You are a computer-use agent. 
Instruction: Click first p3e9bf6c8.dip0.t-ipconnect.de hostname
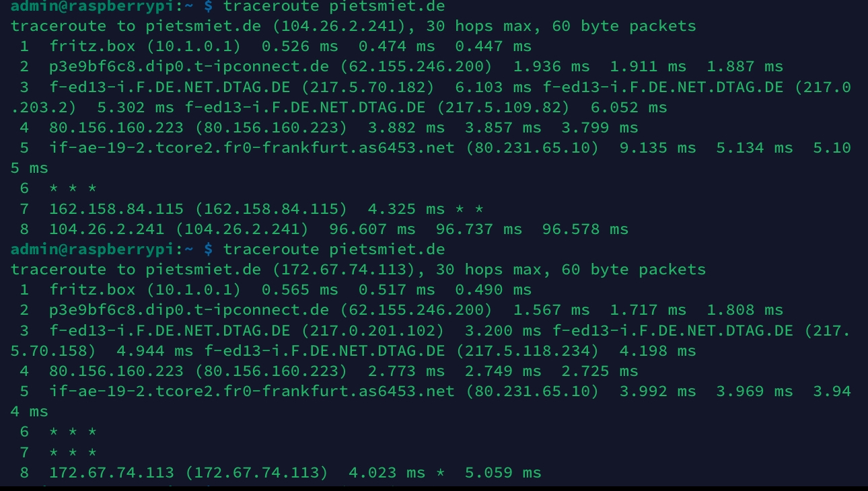click(189, 67)
